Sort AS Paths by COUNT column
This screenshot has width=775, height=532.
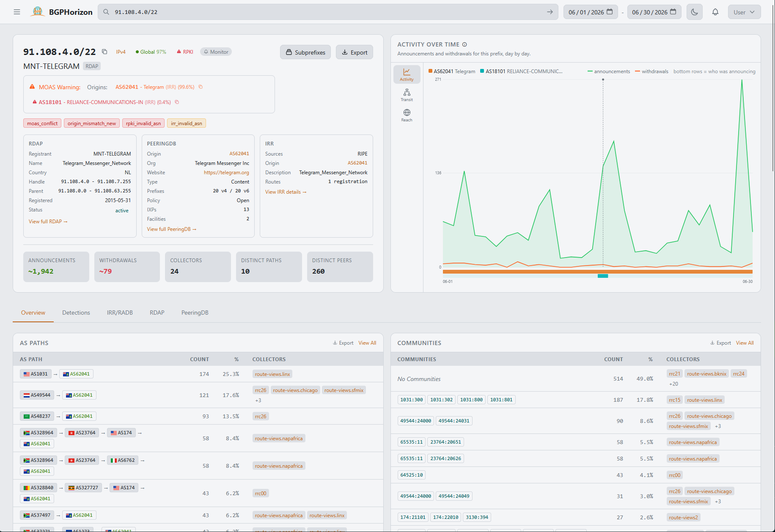tap(199, 359)
